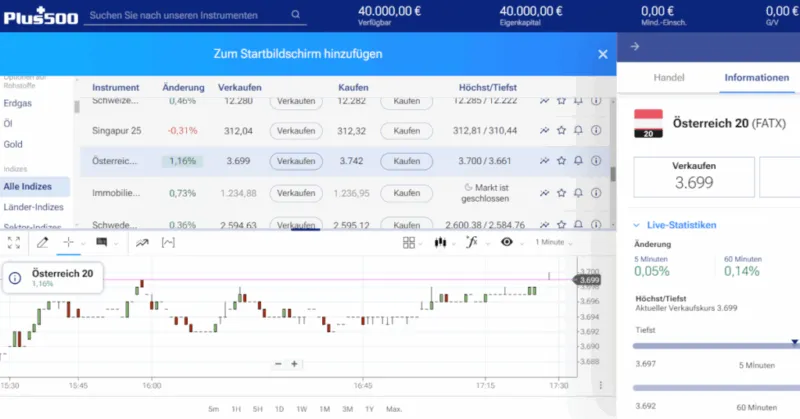800x419 pixels.
Task: Click the 60 Minuten low-high range bar
Action: pos(715,388)
